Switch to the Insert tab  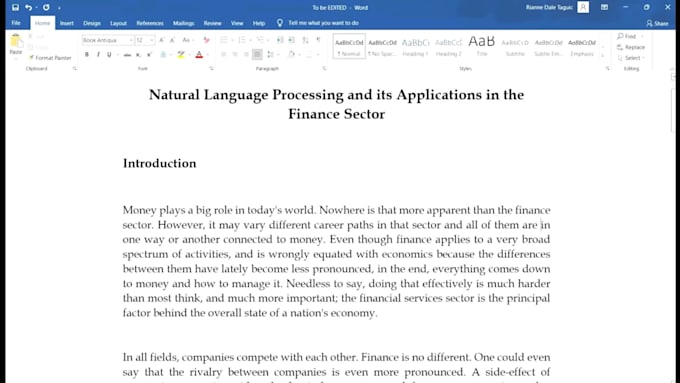point(67,23)
